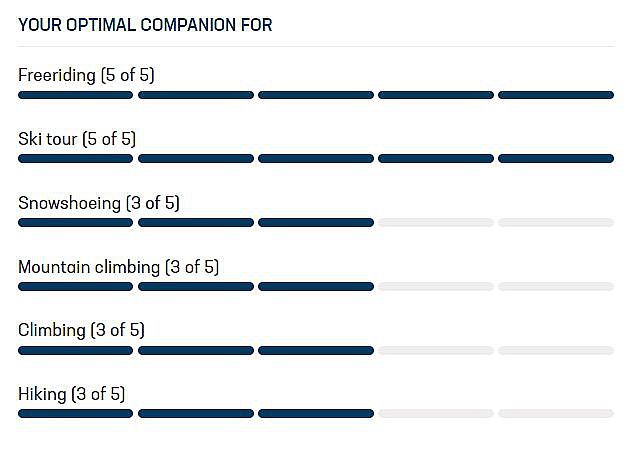This screenshot has width=634, height=458.
Task: Click the second Climbing rating segment
Action: (195, 350)
